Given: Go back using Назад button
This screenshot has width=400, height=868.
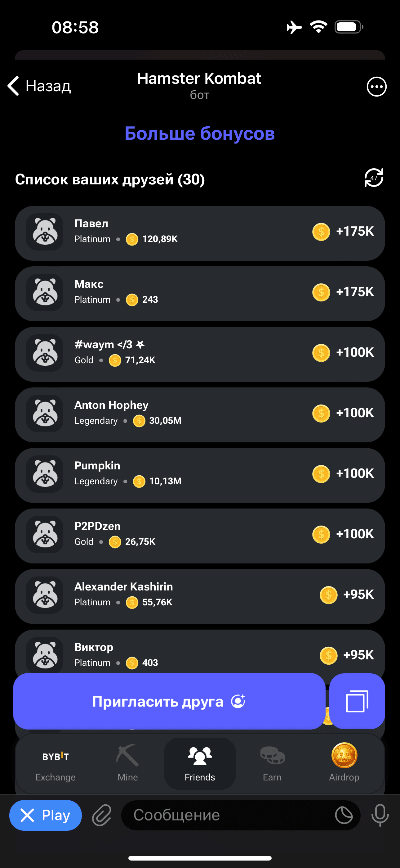Looking at the screenshot, I should point(39,86).
